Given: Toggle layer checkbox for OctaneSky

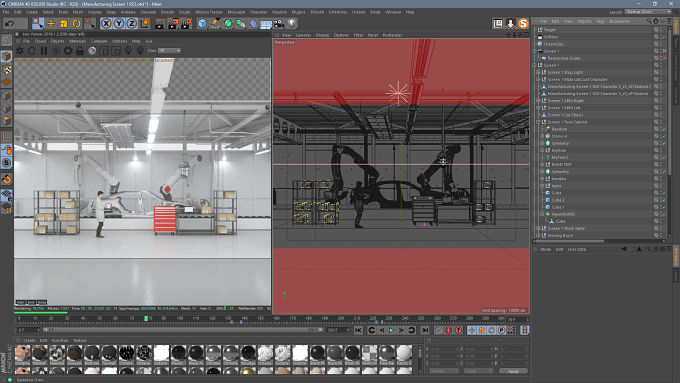Looking at the screenshot, I should coord(656,44).
